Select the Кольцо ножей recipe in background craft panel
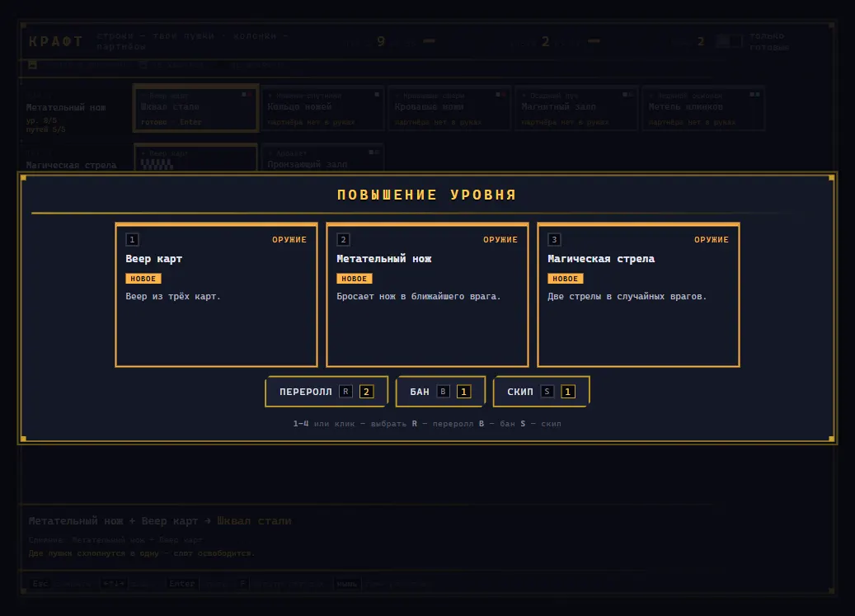 pos(323,108)
